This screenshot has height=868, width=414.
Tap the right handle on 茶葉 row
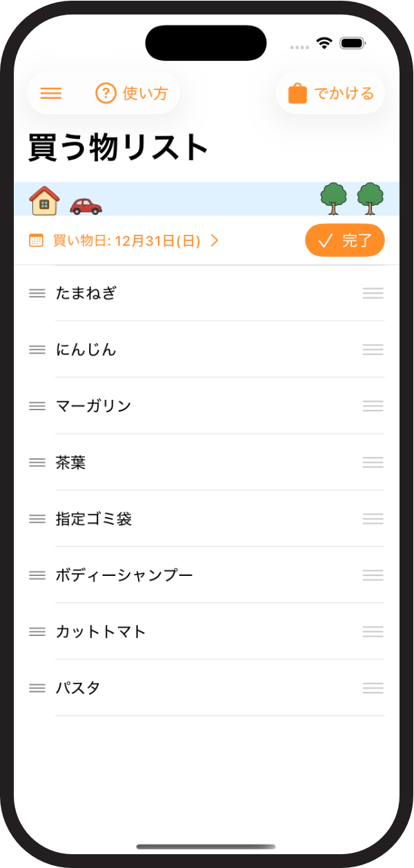[373, 463]
